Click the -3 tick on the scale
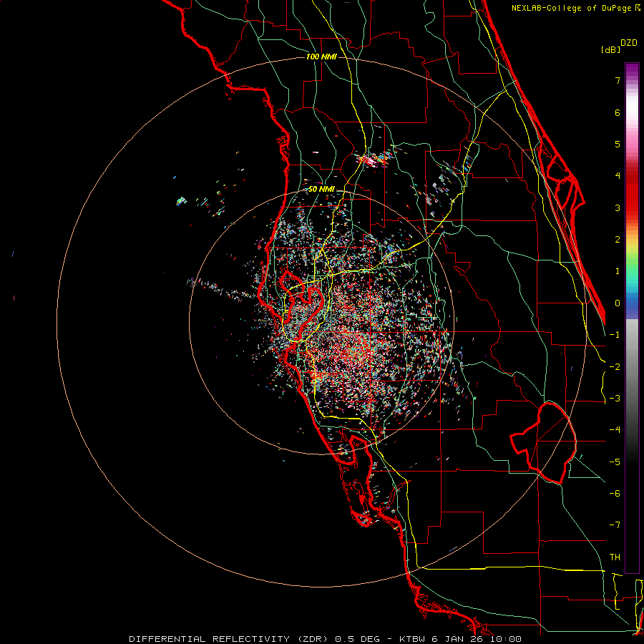 pos(615,399)
